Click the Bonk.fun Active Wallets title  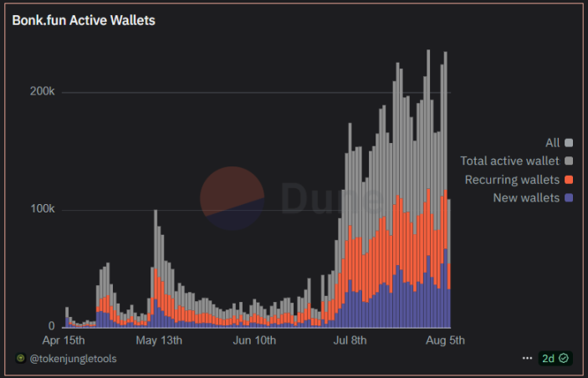tap(84, 20)
